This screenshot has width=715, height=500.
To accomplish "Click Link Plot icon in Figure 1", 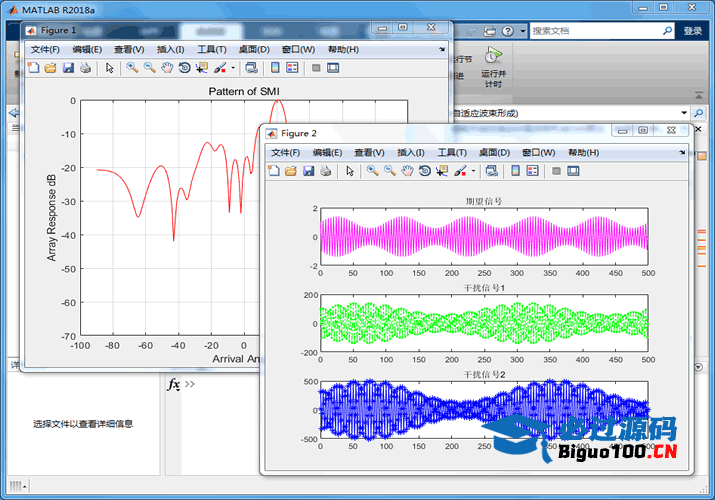I will [251, 68].
